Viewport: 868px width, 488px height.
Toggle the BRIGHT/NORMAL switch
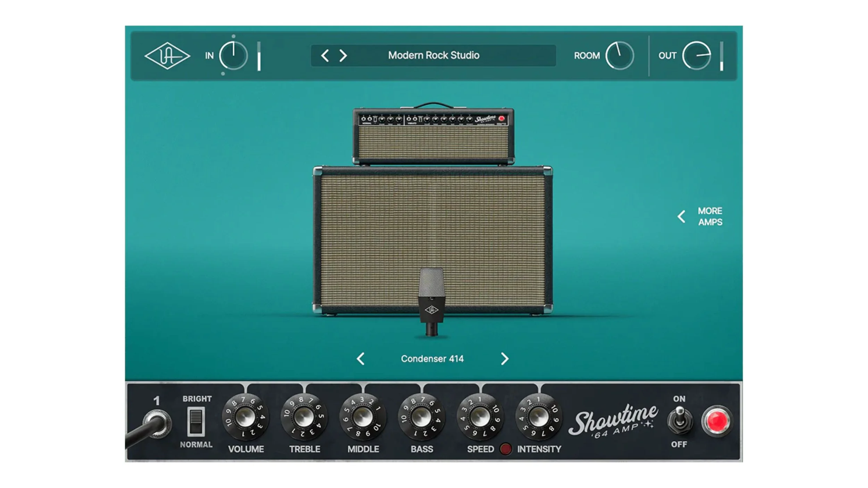coord(196,421)
